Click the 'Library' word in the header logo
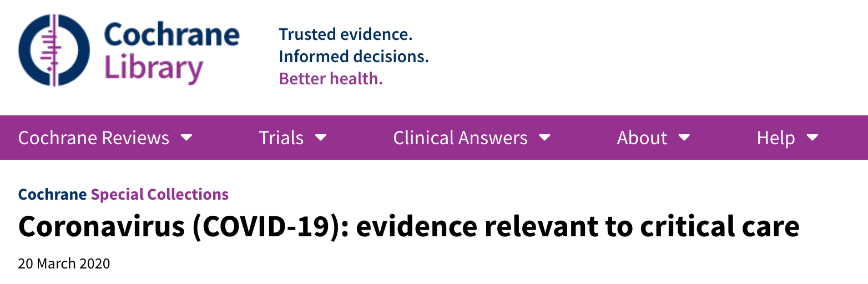This screenshot has width=868, height=284. [153, 69]
